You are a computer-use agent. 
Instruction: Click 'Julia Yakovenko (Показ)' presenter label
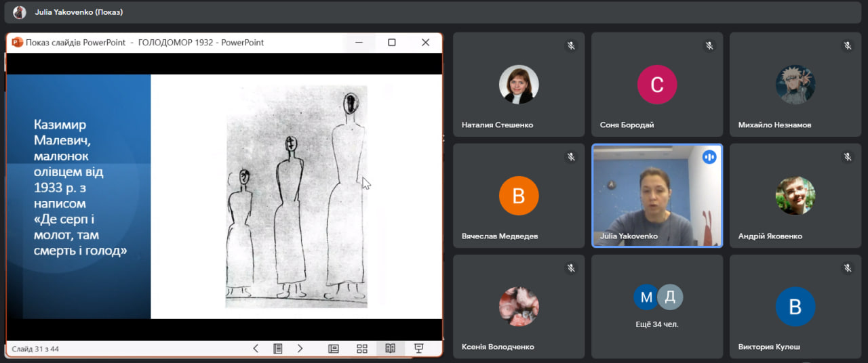coord(79,12)
